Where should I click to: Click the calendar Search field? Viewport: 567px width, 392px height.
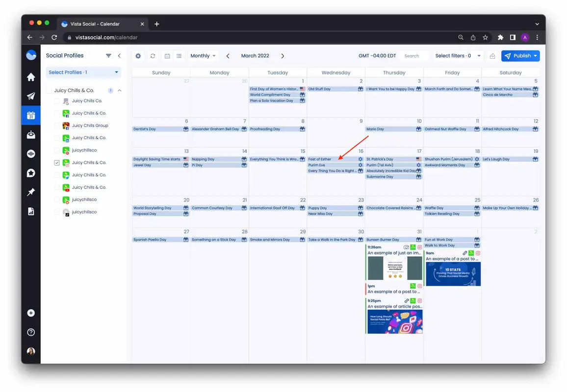click(x=413, y=56)
